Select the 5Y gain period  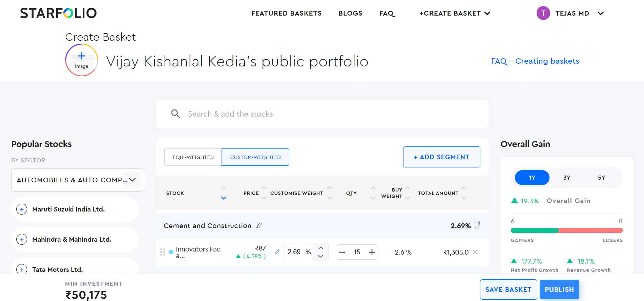pyautogui.click(x=601, y=178)
